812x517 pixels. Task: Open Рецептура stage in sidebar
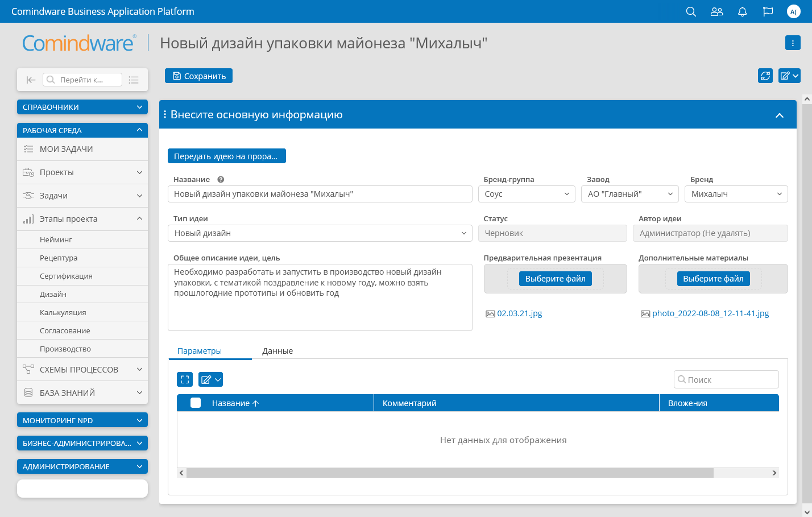(82, 258)
